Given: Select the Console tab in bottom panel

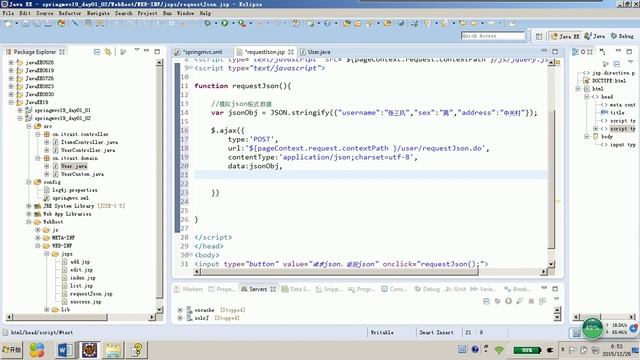Looking at the screenshot, I should pos(393,289).
